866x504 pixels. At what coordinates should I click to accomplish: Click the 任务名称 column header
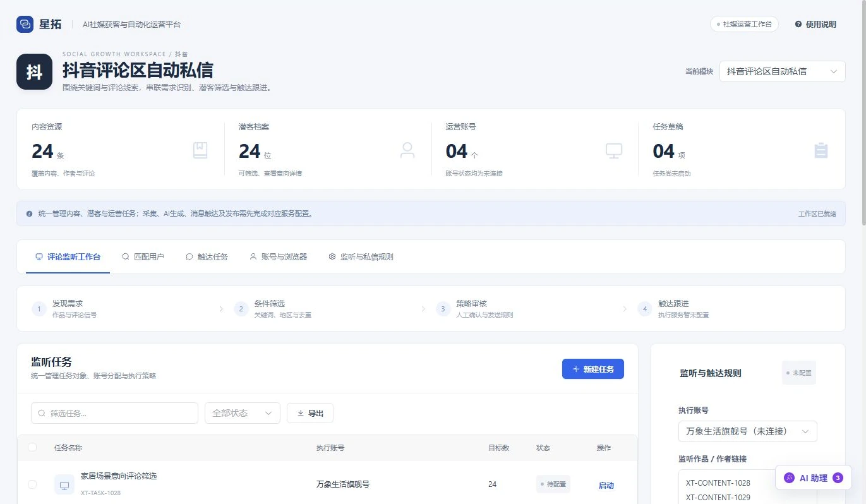[x=68, y=448]
